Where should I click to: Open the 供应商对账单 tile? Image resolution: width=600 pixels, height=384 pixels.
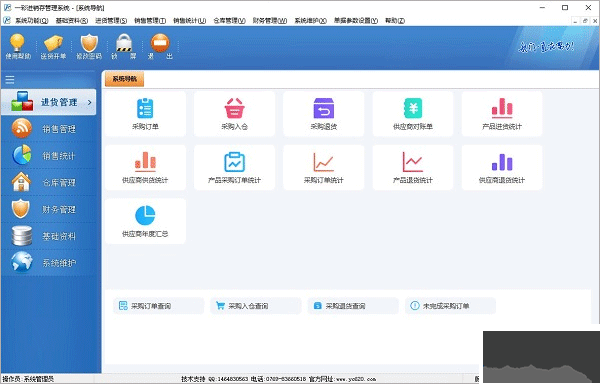[x=413, y=114]
